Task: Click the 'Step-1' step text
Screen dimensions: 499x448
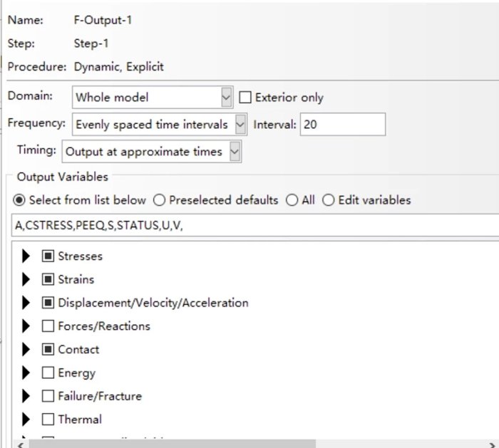Action: click(91, 43)
